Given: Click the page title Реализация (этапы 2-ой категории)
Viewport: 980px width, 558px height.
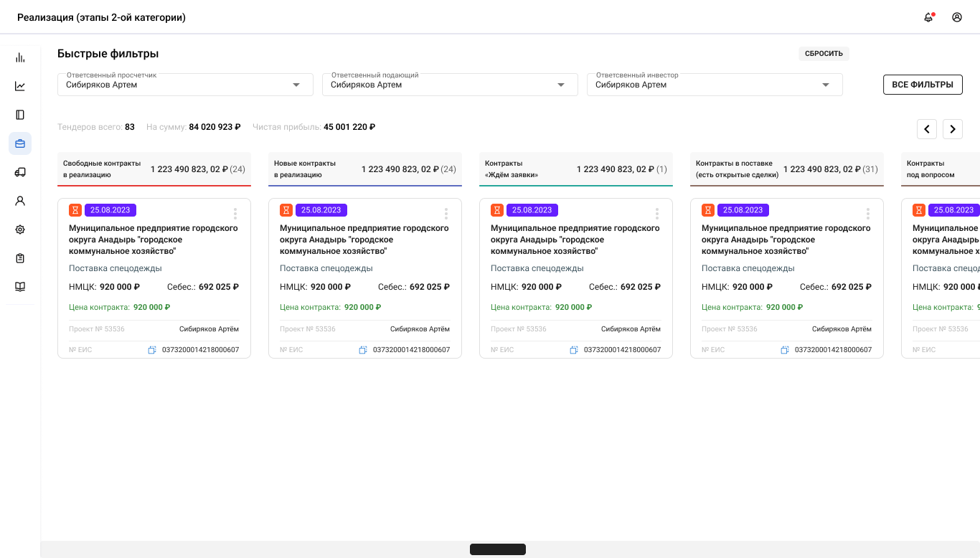Looking at the screenshot, I should pos(101,17).
